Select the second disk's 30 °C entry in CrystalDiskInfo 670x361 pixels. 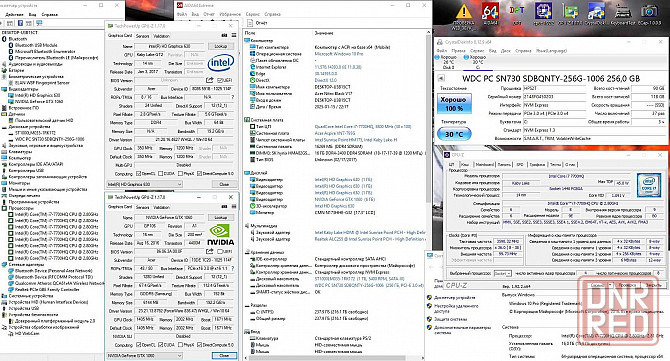[477, 62]
